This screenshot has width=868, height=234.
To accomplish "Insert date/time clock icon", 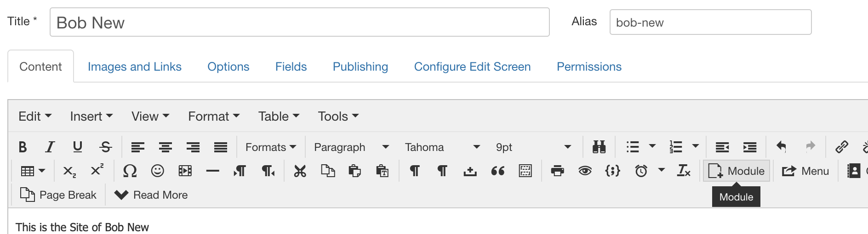I will pyautogui.click(x=641, y=171).
